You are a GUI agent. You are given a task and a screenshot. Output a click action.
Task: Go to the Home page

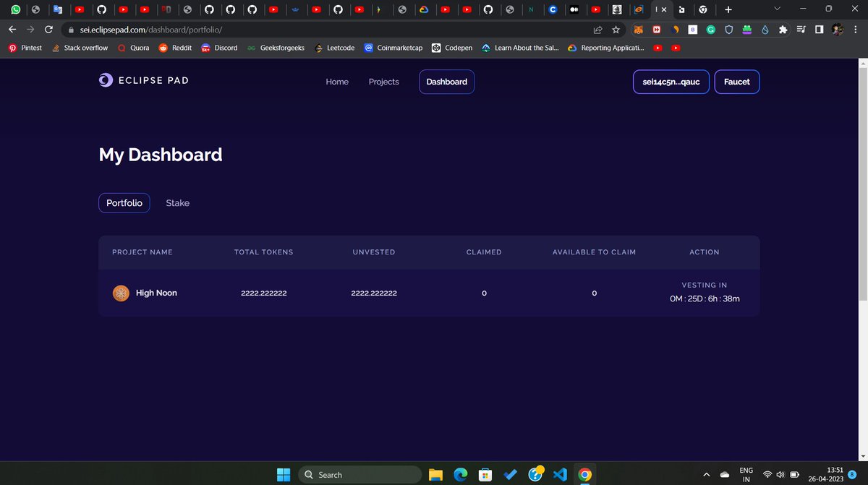pyautogui.click(x=337, y=82)
